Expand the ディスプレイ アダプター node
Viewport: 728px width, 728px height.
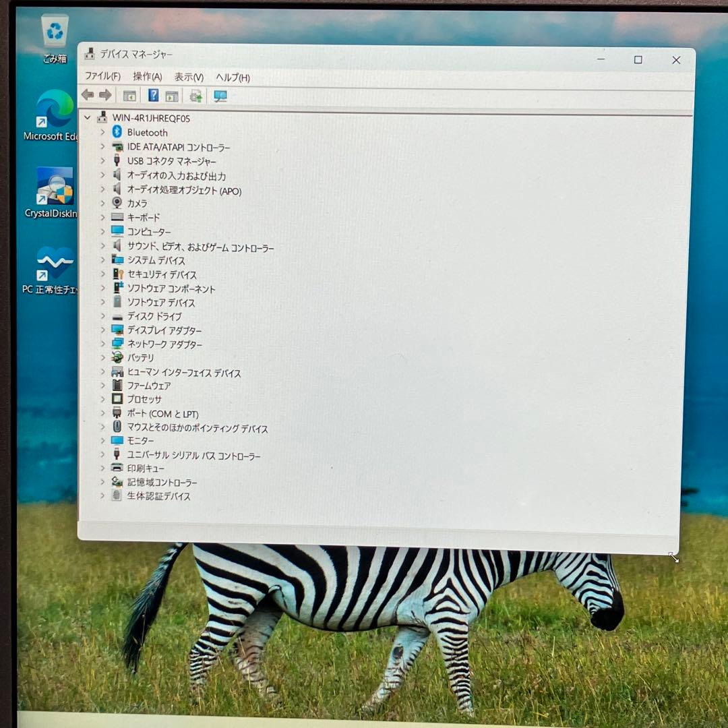(x=102, y=330)
